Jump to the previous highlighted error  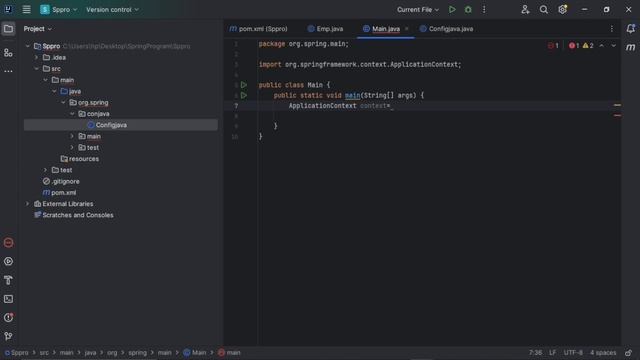click(x=602, y=46)
